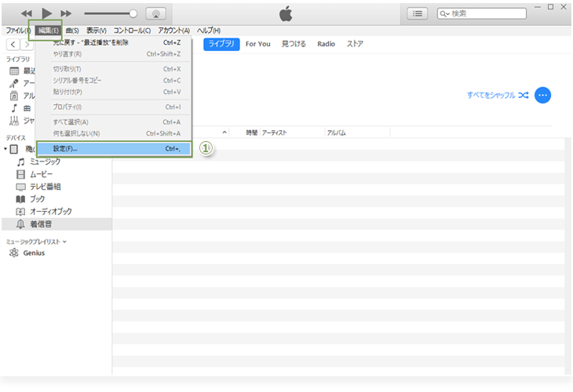Go back with the left arrow
573x392 pixels.
tap(13, 45)
